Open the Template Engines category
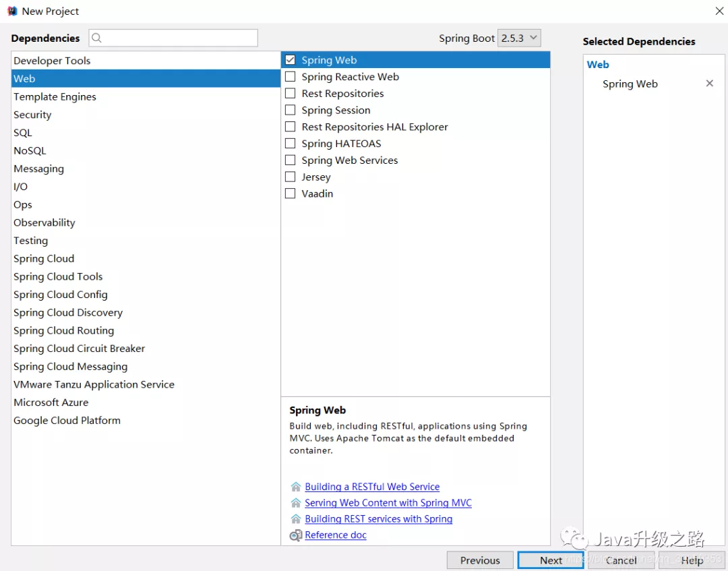This screenshot has height=571, width=728. [x=146, y=96]
